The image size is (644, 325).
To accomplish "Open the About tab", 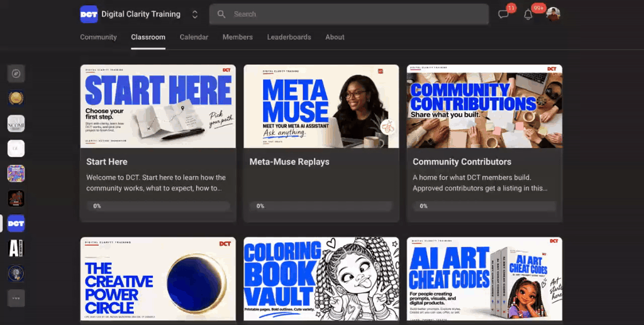I will tap(335, 37).
